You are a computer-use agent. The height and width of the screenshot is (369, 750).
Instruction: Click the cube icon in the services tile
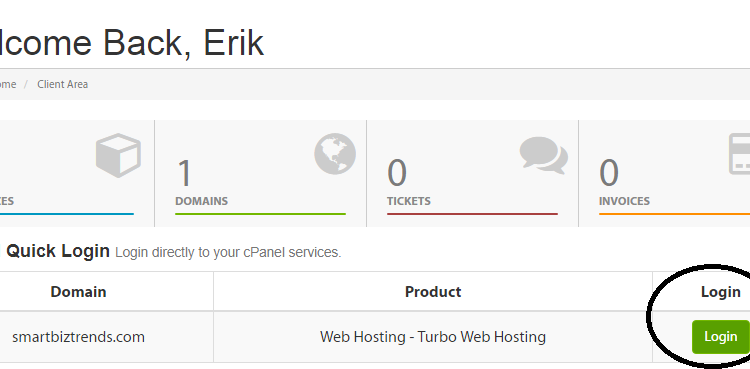[x=118, y=156]
